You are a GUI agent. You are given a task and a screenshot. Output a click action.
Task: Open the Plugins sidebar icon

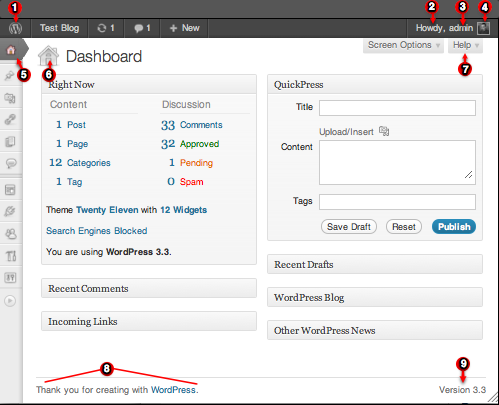point(10,211)
